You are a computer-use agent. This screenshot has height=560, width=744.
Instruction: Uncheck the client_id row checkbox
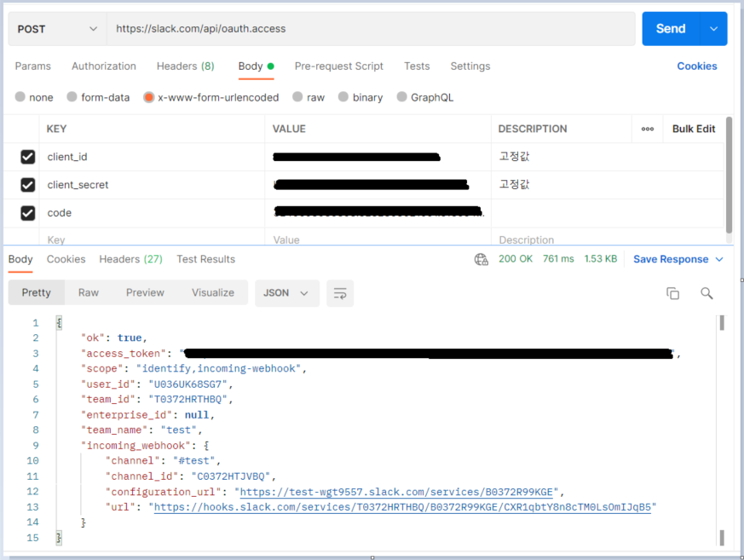point(28,157)
